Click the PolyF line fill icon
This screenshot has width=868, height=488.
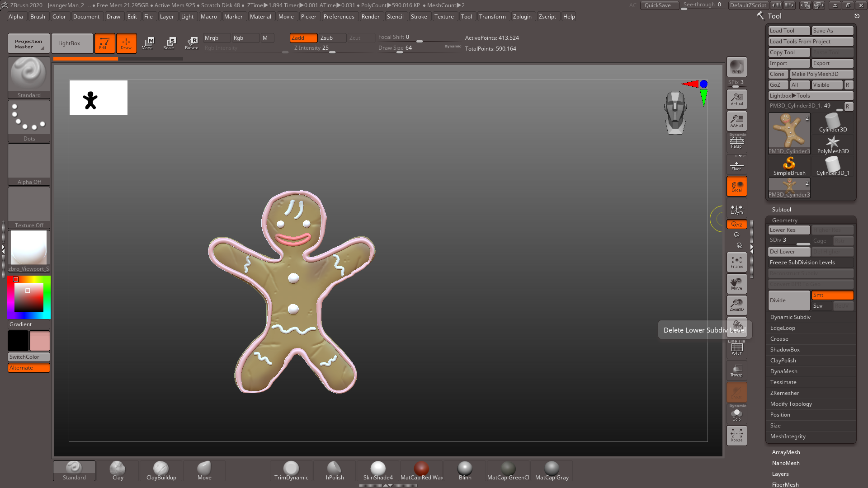coord(736,348)
